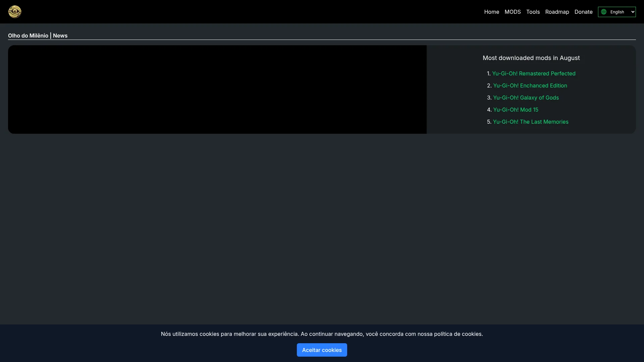
Task: Open Yu-Gi-Oh! The Last Memories link
Action: [x=531, y=122]
